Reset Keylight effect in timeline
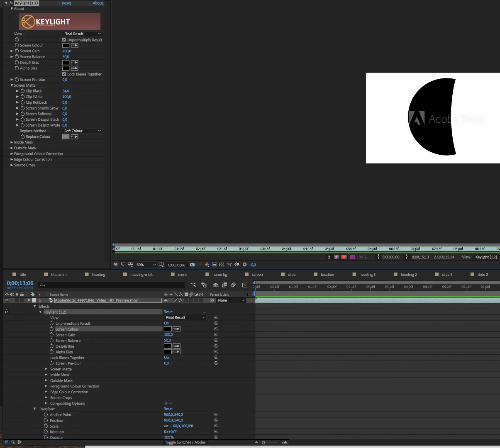Image resolution: width=500 pixels, height=448 pixels. 168,312
